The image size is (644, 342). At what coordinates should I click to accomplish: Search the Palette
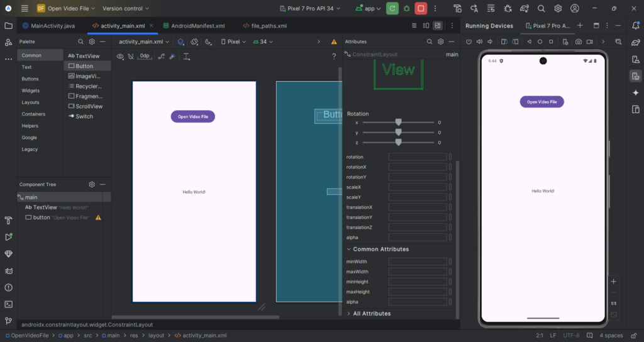coord(81,41)
